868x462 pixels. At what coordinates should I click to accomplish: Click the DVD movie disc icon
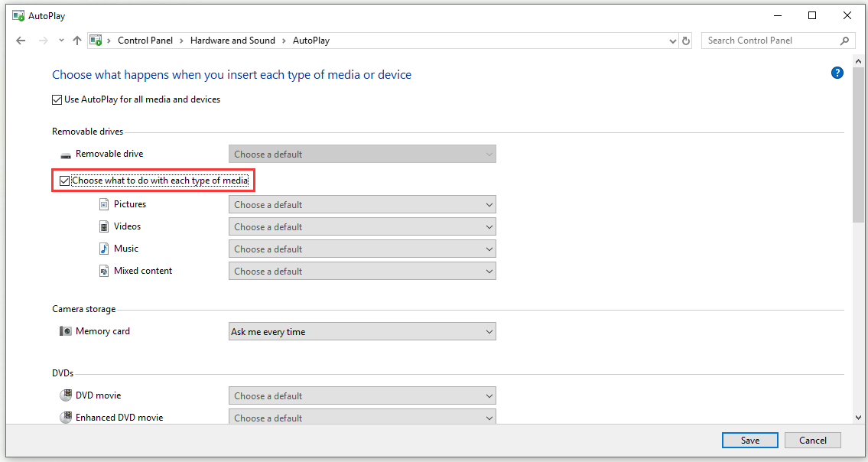pyautogui.click(x=66, y=395)
